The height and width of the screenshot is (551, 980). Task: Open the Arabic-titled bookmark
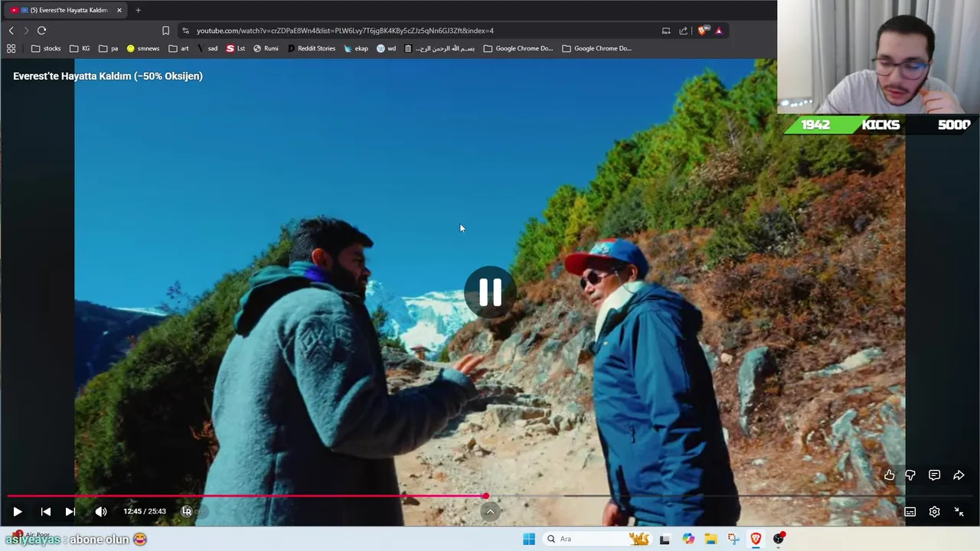[x=439, y=48]
